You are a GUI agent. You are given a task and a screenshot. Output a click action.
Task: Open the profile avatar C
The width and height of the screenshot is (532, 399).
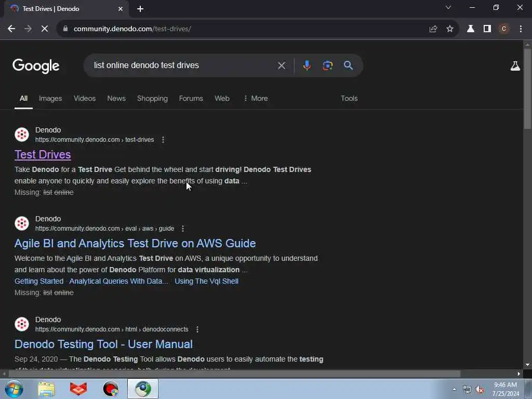pyautogui.click(x=504, y=29)
